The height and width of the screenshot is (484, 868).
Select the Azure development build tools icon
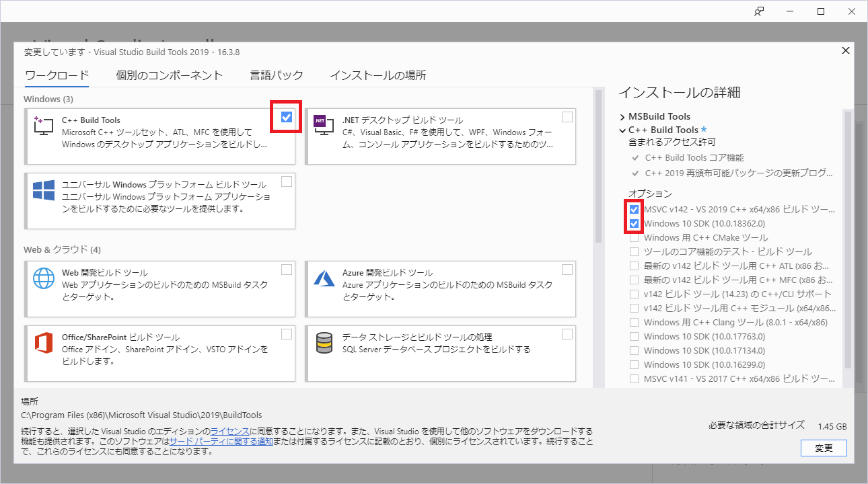324,278
